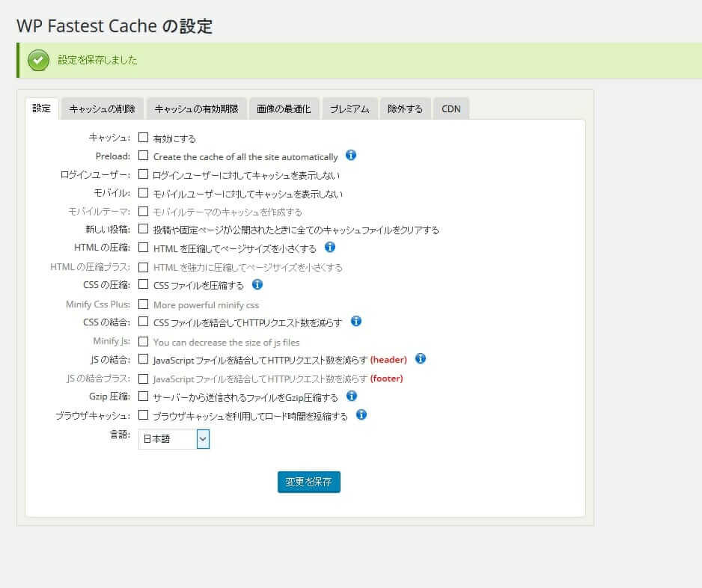Check the ログインユーザー checkbox
Screen dimensions: 702x588
pyautogui.click(x=143, y=174)
